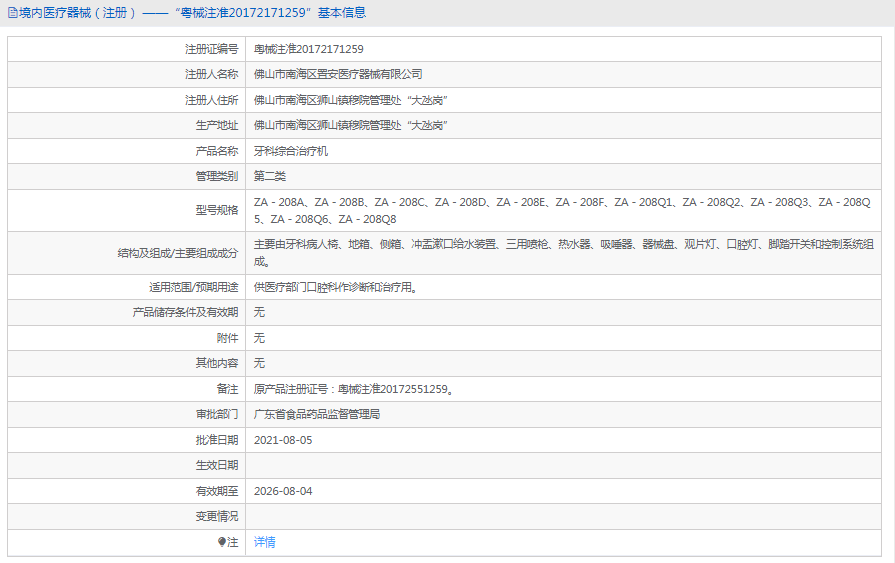Click the model list starting ZA - 208A

[x=562, y=210]
